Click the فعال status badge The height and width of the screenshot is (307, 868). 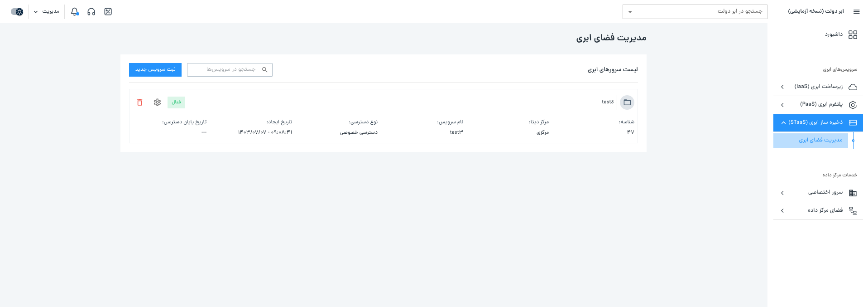coord(176,102)
